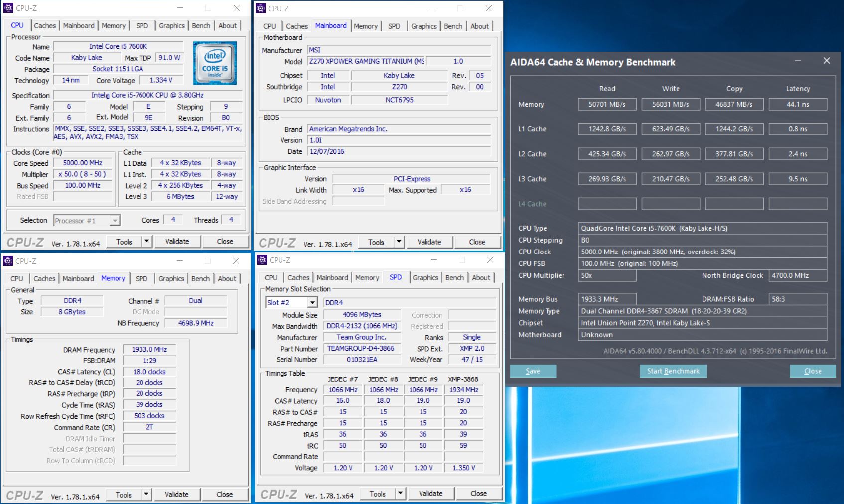This screenshot has height=504, width=844.
Task: Click the Intel Core i5 logo badge
Action: [x=215, y=63]
